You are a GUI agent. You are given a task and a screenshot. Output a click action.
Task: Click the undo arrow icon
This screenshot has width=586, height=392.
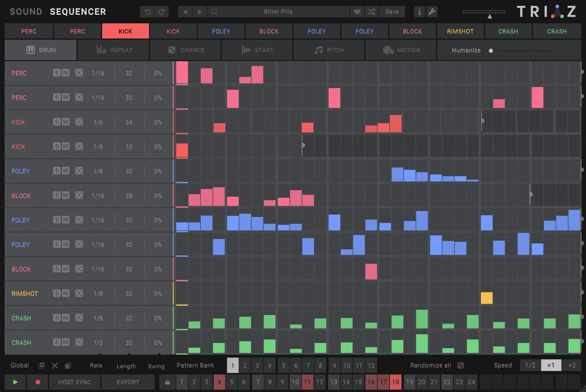(x=147, y=12)
